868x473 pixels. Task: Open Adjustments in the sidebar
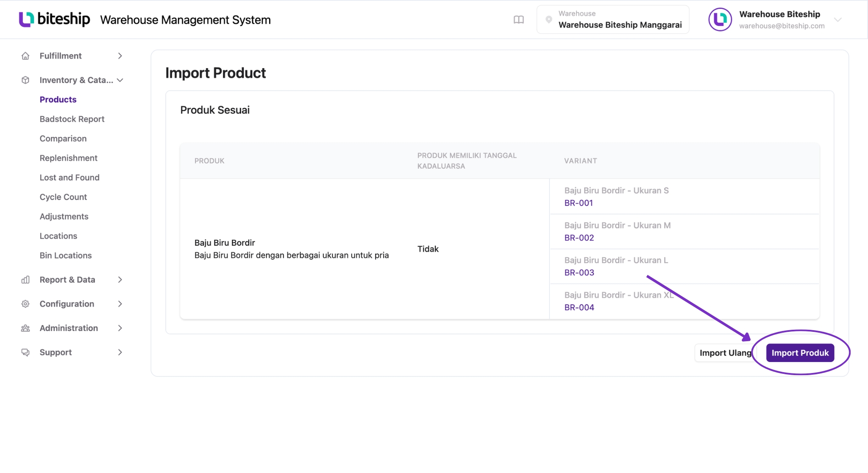(x=64, y=217)
